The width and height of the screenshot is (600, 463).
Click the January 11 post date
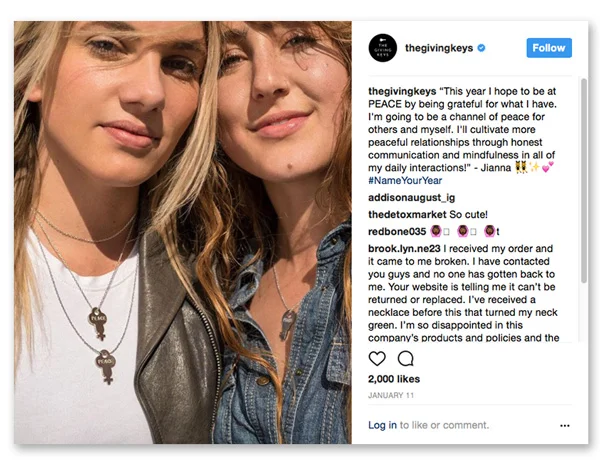[391, 395]
